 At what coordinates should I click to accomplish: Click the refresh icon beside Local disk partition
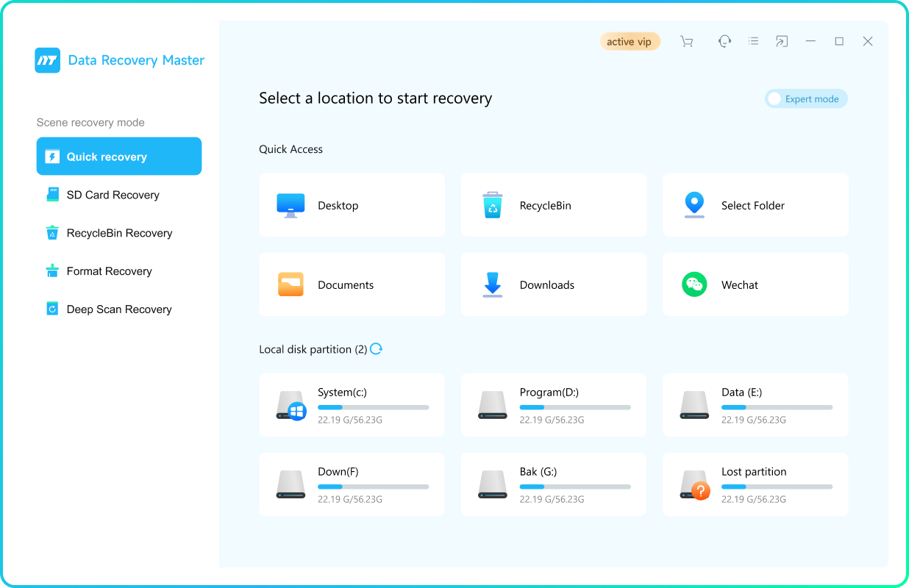376,348
